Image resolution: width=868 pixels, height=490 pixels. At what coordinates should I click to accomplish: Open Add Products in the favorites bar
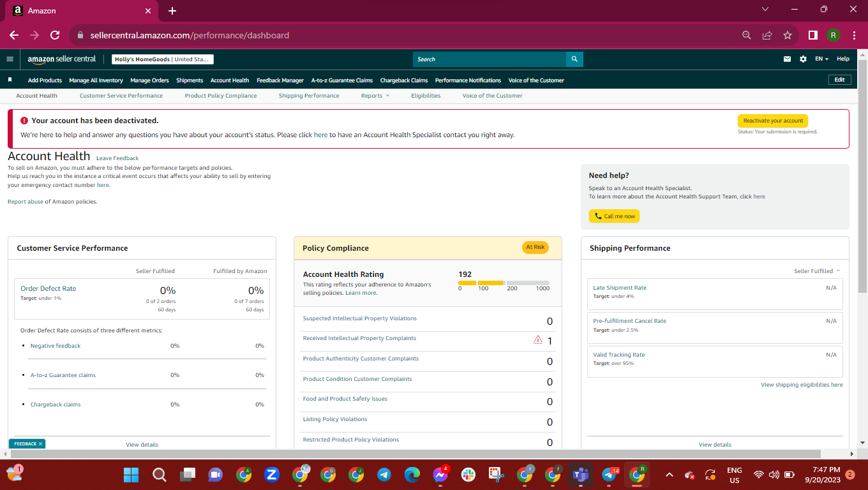click(x=45, y=80)
